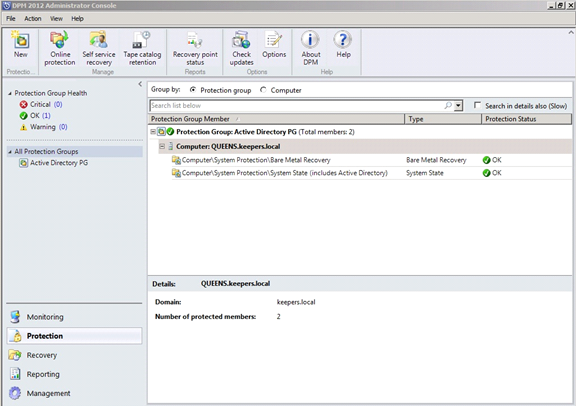
Task: Click the System State type cell
Action: point(425,173)
